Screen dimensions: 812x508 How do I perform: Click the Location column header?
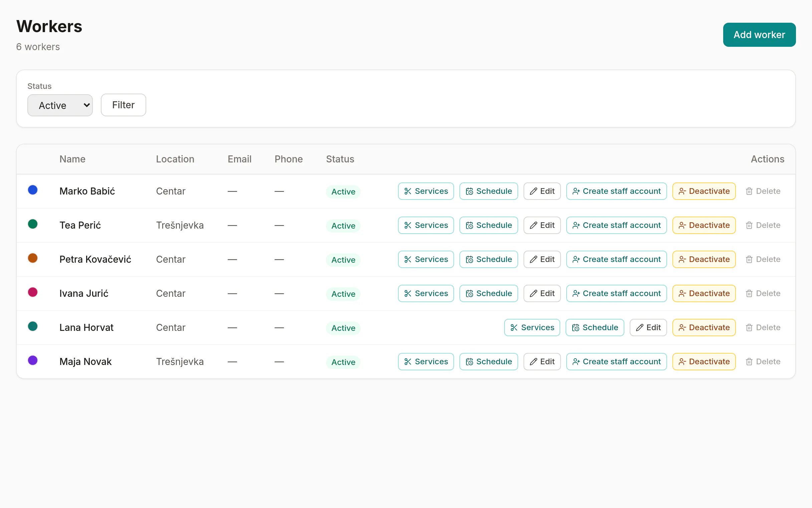175,159
